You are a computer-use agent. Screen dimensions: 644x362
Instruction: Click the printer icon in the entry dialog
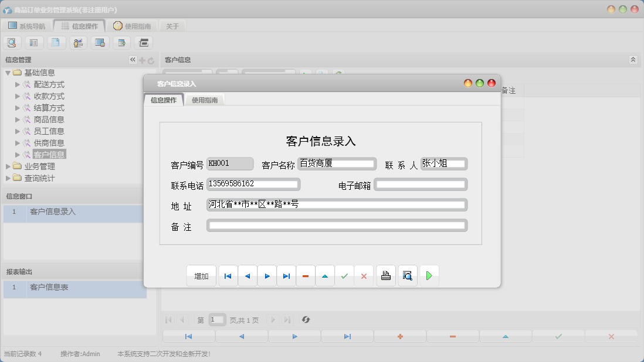pyautogui.click(x=386, y=275)
